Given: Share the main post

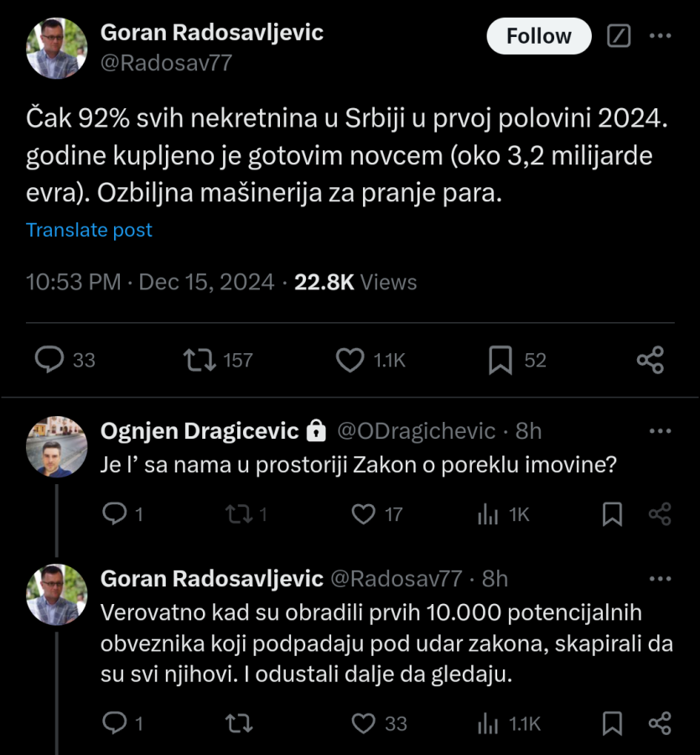Looking at the screenshot, I should click(651, 360).
